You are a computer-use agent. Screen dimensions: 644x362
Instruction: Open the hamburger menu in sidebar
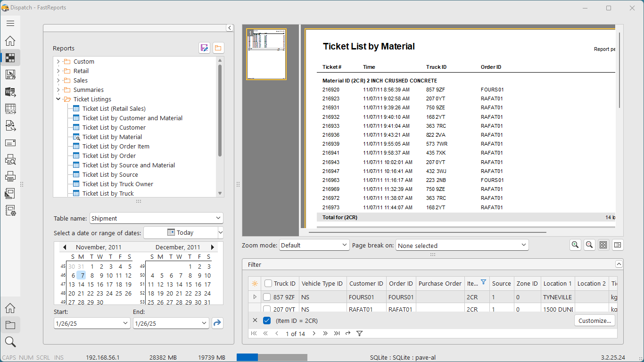[x=10, y=23]
